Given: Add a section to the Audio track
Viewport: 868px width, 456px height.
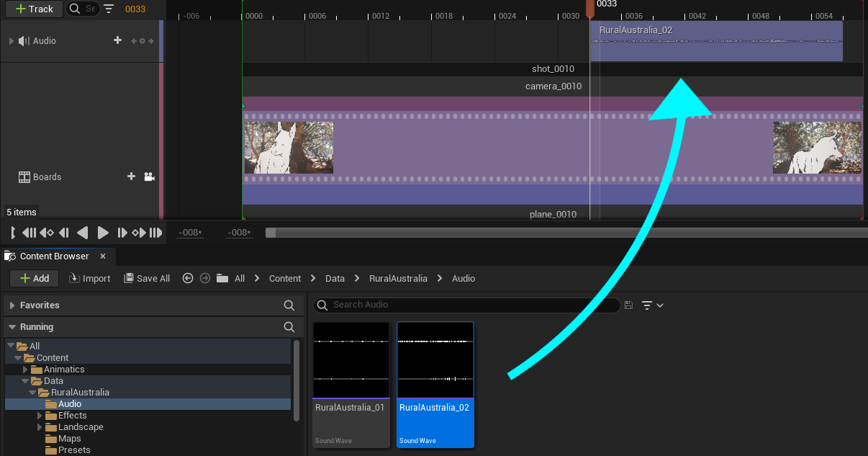Looking at the screenshot, I should 117,40.
